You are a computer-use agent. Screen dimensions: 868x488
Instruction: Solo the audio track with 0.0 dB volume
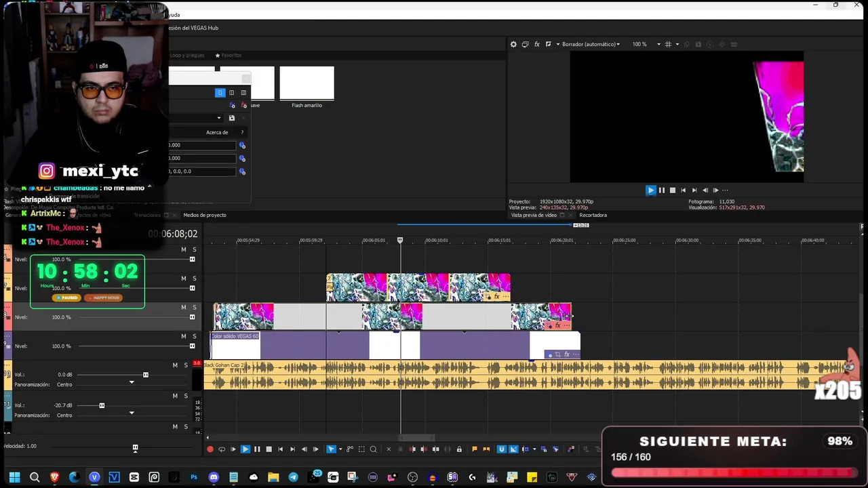(186, 365)
